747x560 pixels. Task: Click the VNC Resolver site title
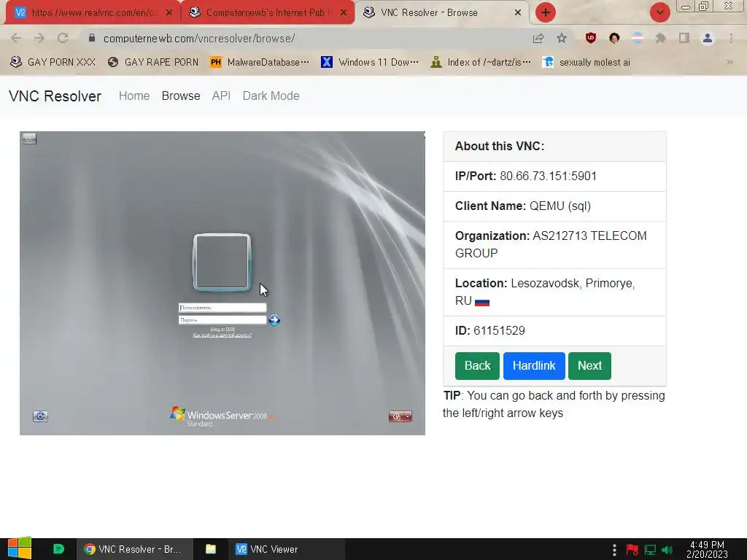click(55, 96)
